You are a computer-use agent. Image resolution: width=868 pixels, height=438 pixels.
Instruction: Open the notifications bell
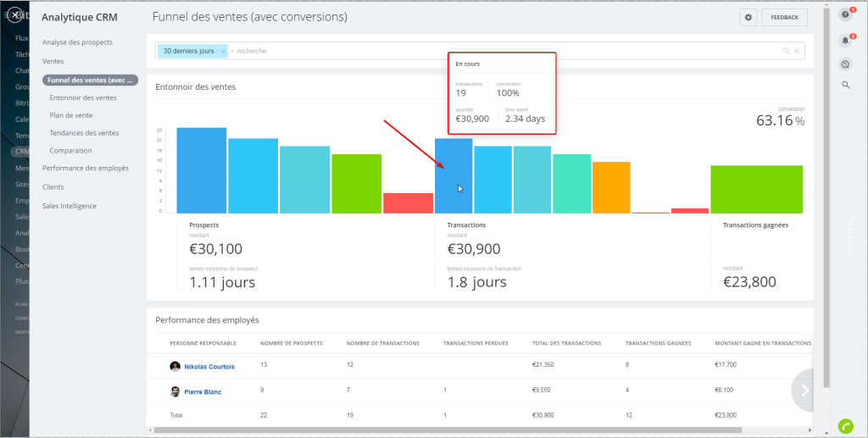(x=845, y=40)
